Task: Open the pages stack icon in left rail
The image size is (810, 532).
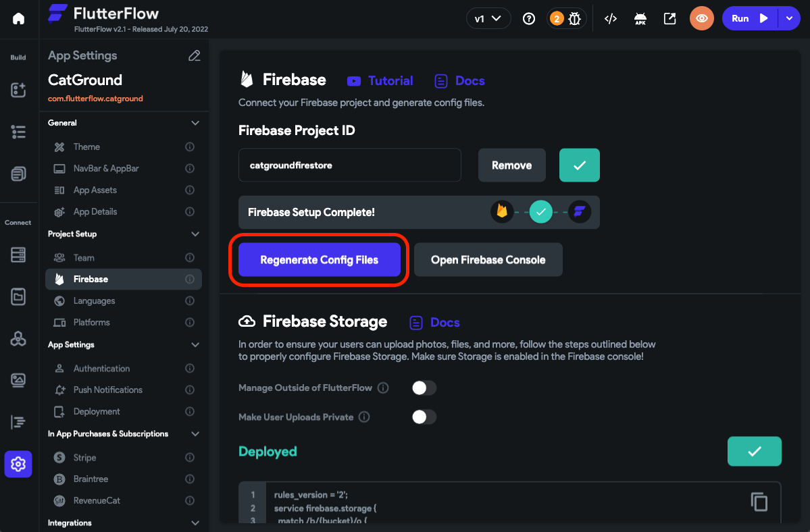Action: tap(18, 174)
